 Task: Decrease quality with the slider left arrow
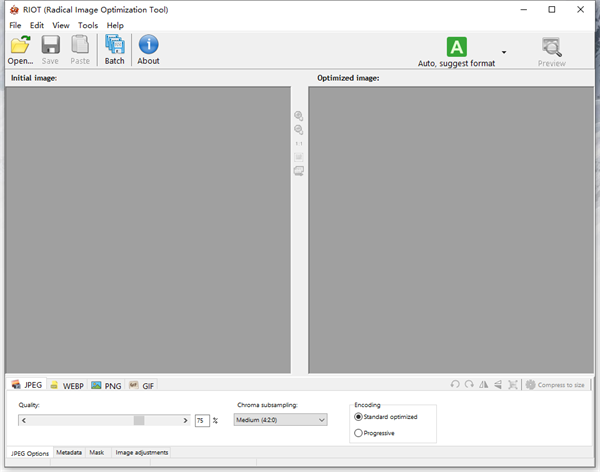pyautogui.click(x=24, y=420)
